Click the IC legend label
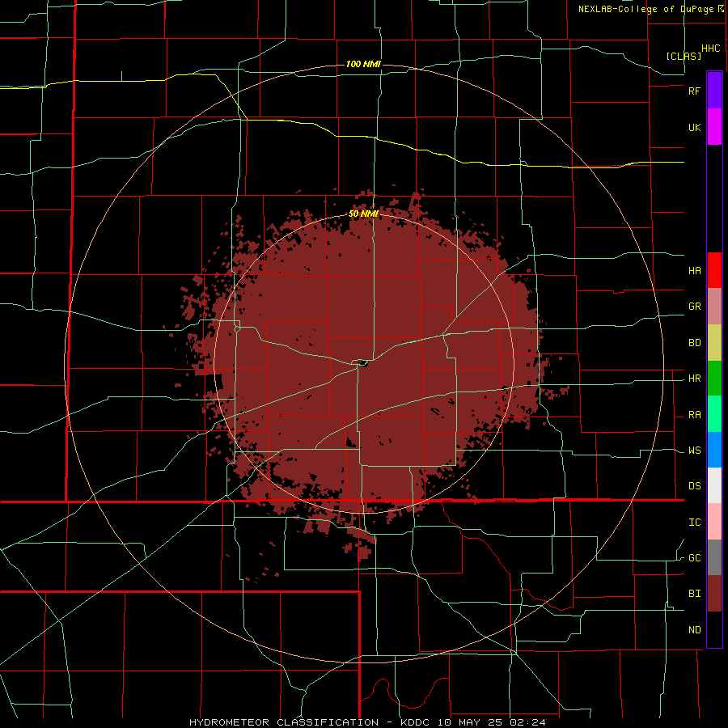728x728 pixels. [x=694, y=523]
